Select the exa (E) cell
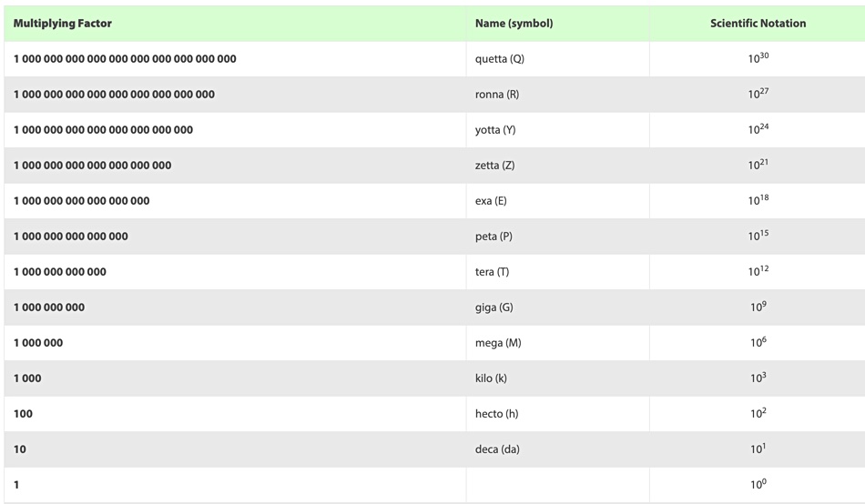Image resolution: width=865 pixels, height=504 pixels. point(558,201)
